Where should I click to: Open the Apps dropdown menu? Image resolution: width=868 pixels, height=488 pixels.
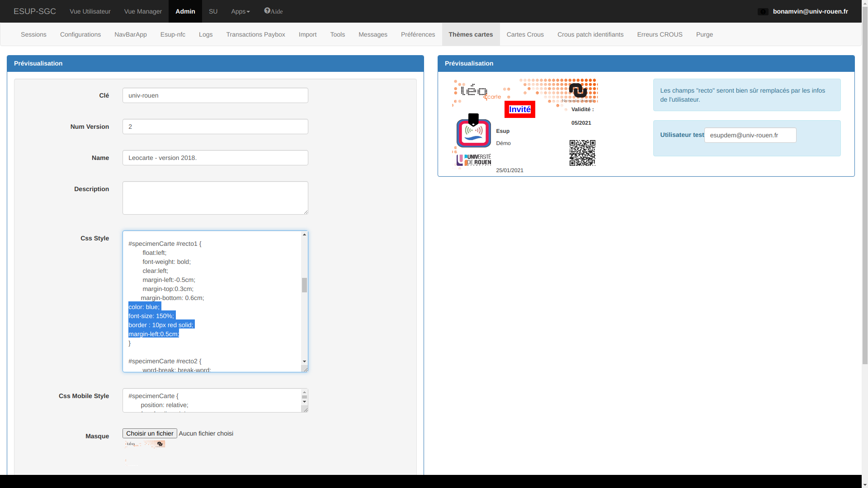(x=240, y=11)
